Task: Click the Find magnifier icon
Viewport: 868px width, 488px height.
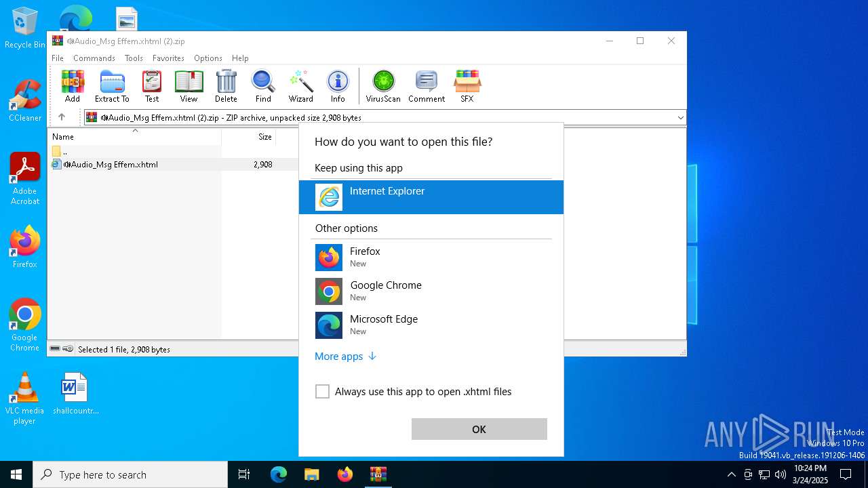Action: tap(263, 86)
